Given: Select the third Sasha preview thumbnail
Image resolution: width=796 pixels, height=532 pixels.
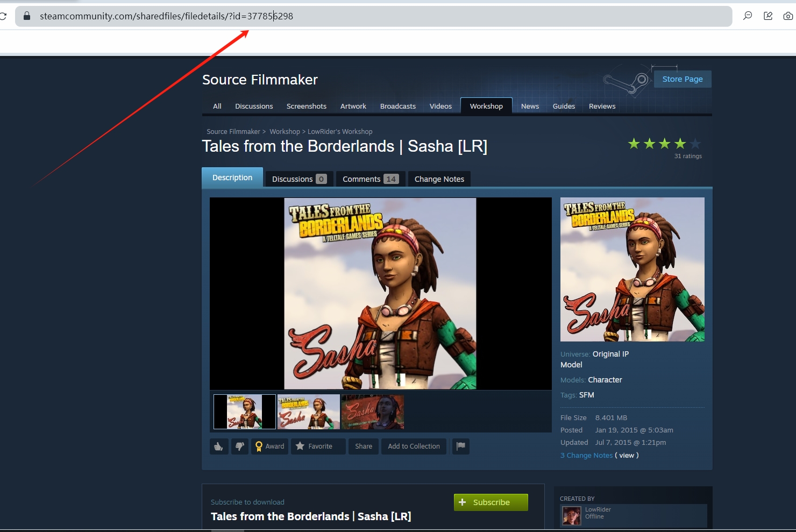Looking at the screenshot, I should 372,412.
